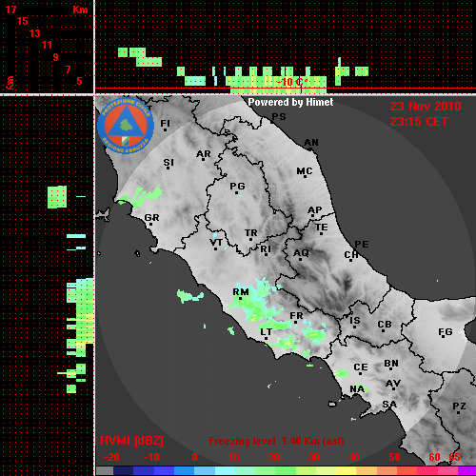Select the '30' value on dBZ scale
Screen dimensions: 476x476
point(313,457)
